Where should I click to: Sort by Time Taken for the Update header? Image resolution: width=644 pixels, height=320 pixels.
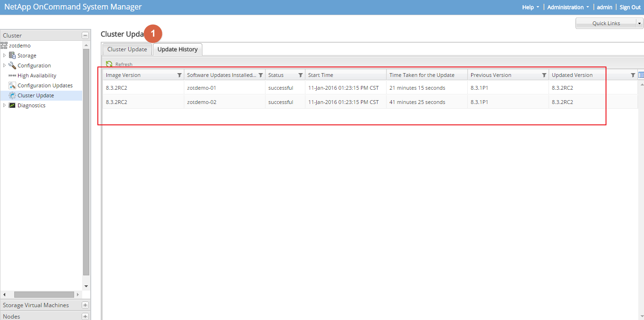pyautogui.click(x=427, y=75)
